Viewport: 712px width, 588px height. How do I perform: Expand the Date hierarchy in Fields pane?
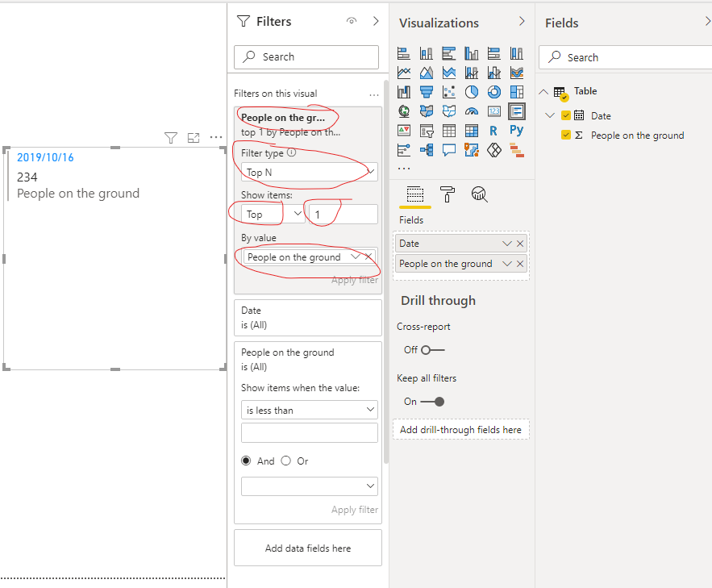(550, 115)
